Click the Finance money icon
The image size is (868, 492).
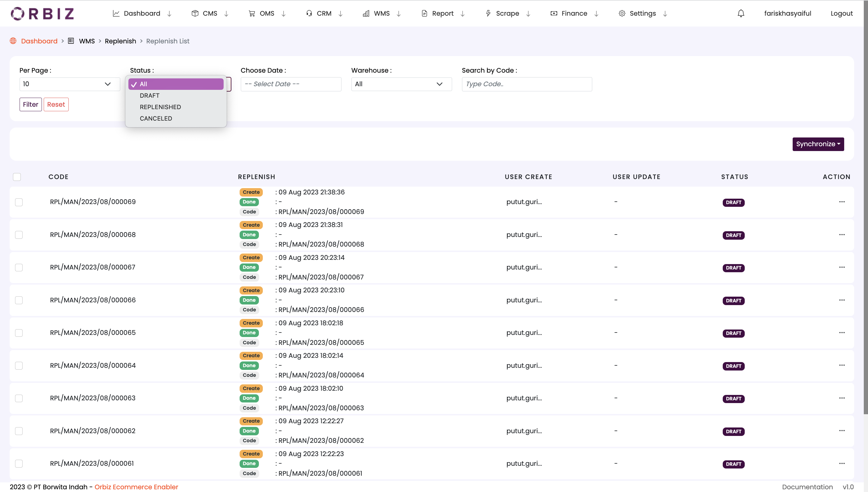pyautogui.click(x=554, y=14)
